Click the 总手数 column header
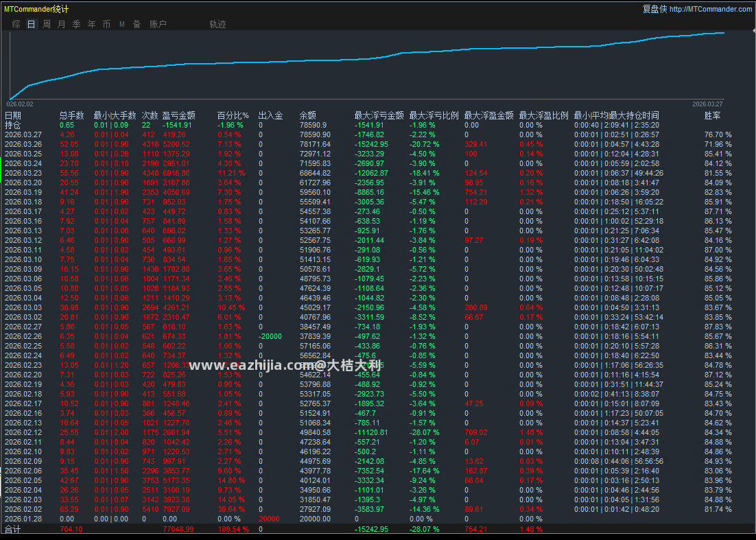Screen dimensions: 756x540 (72, 116)
